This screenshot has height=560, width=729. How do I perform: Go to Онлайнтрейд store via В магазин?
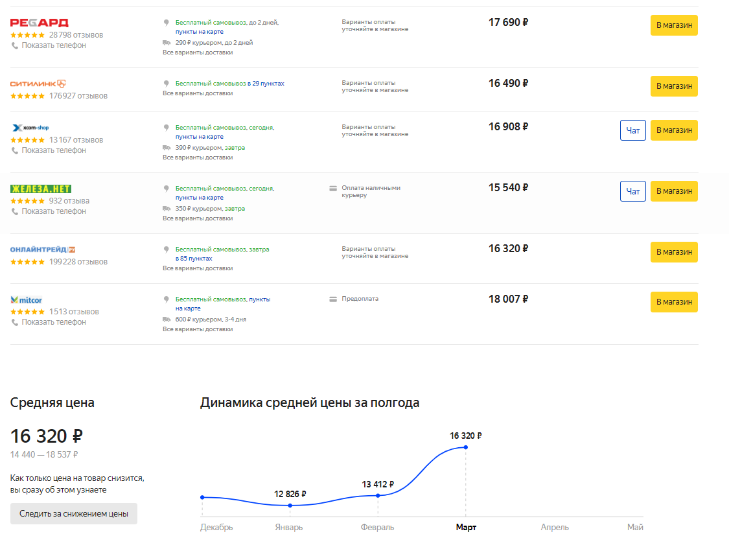[x=674, y=252]
